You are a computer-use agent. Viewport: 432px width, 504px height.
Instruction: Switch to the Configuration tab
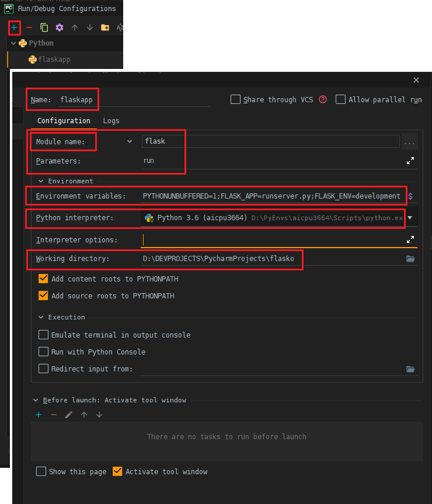tap(64, 121)
